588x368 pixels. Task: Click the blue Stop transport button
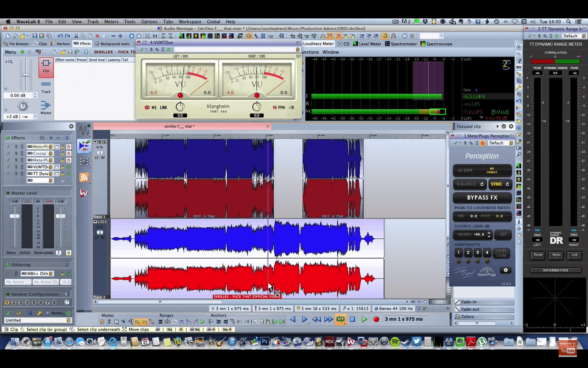coord(352,319)
